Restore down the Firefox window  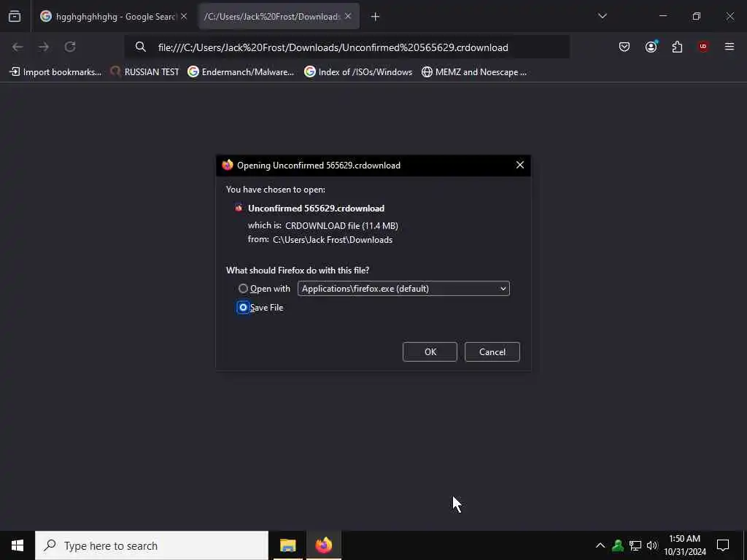697,16
